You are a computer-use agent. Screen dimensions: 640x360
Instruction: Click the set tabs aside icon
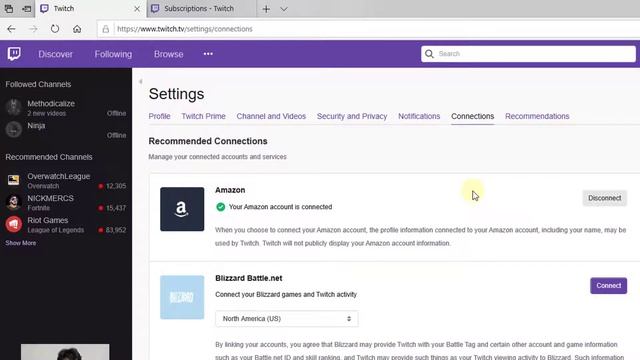coord(27,9)
